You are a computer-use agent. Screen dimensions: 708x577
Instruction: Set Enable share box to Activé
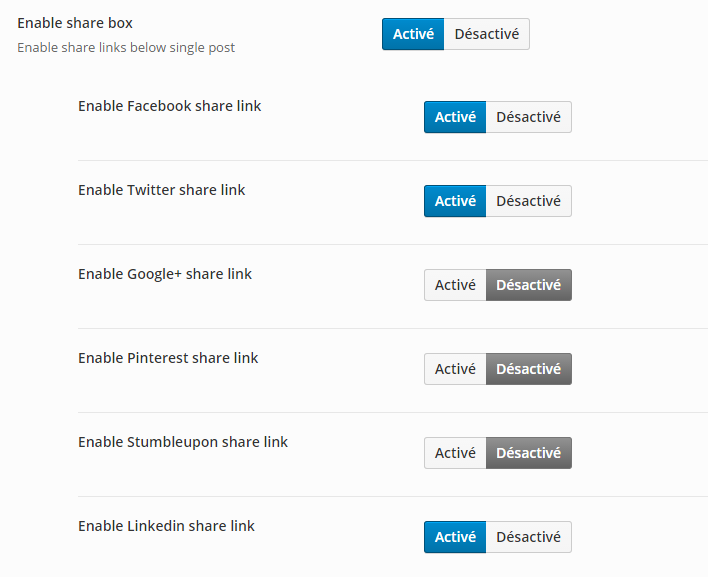click(413, 34)
